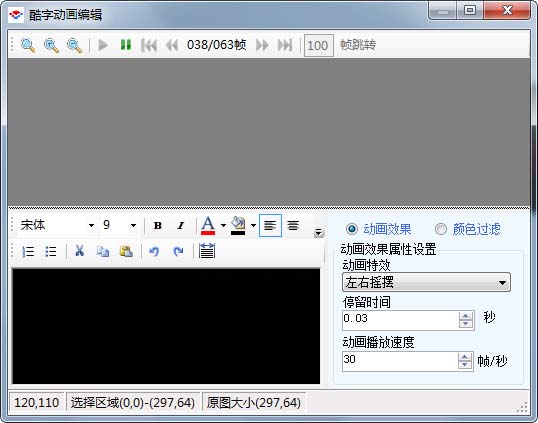Advance to the next frame
538x423 pixels.
point(262,45)
